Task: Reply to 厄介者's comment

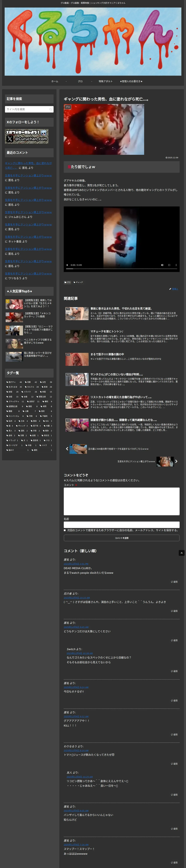Action: (x=174, y=611)
